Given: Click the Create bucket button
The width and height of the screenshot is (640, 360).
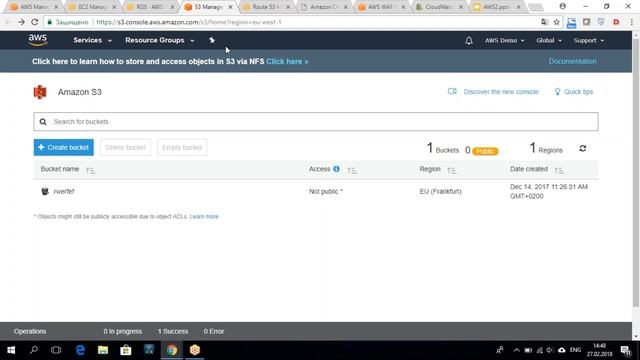Looking at the screenshot, I should point(64,147).
